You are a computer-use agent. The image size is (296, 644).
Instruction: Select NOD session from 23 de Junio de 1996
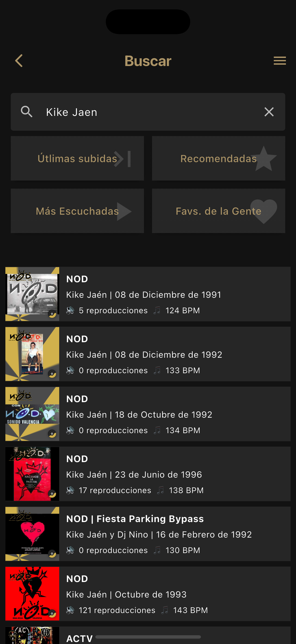[175, 474]
